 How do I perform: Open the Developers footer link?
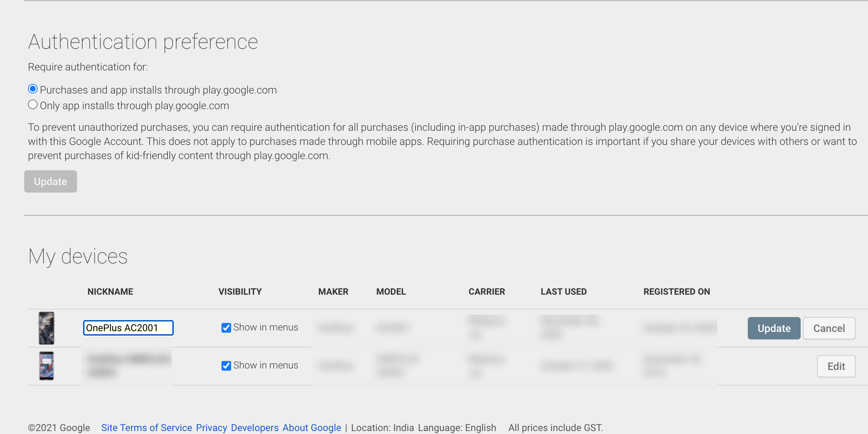[255, 428]
